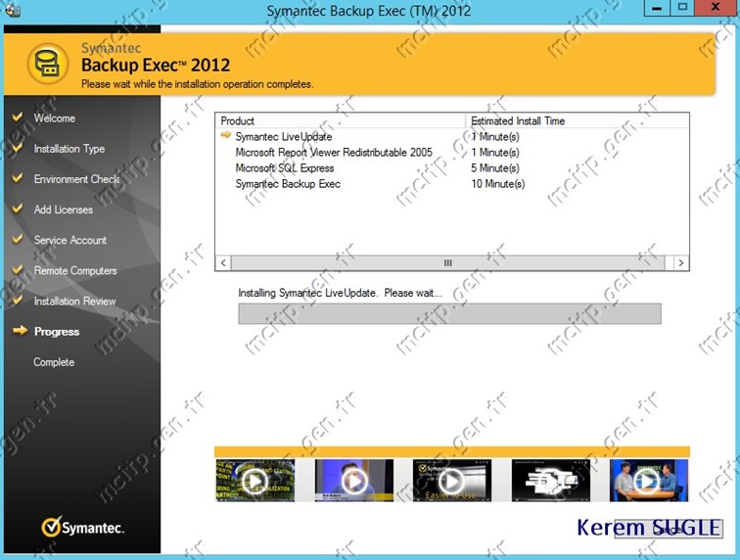
Task: Click the Installing Symantec LiveUpdate status text
Action: coord(340,293)
